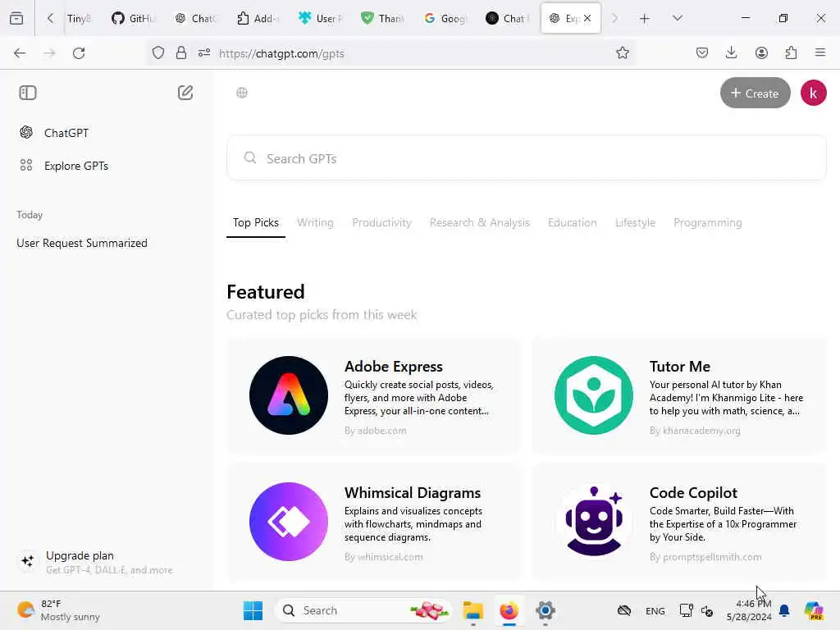Click the ENG language indicator
This screenshot has width=840, height=630.
click(x=655, y=610)
